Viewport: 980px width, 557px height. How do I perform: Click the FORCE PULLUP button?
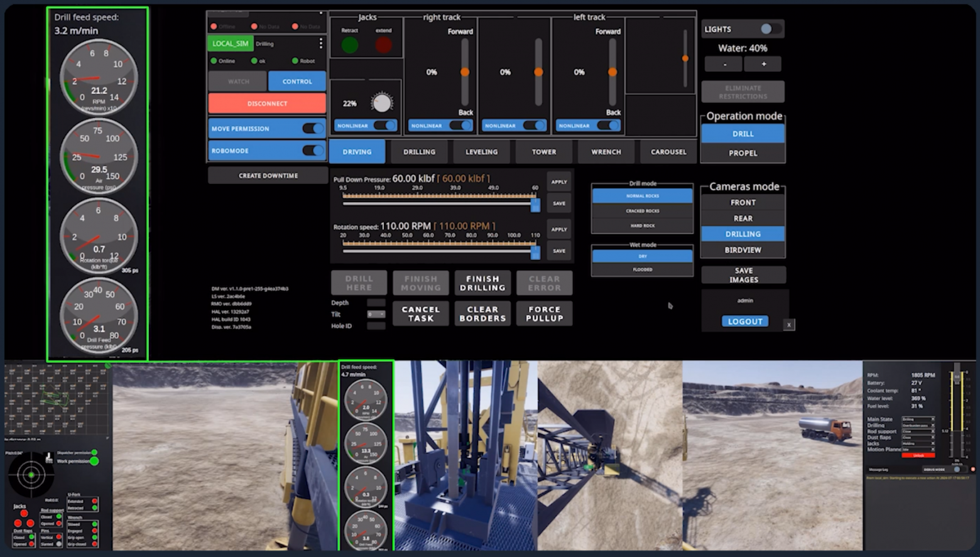(544, 314)
